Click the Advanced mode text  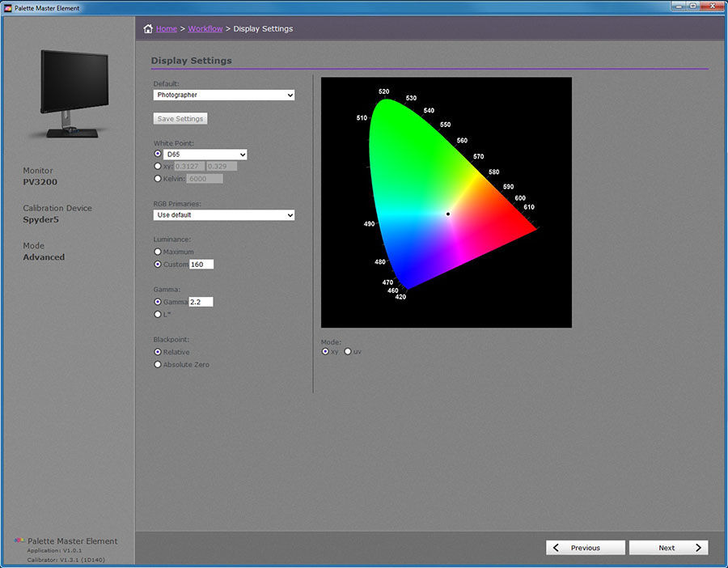click(44, 257)
